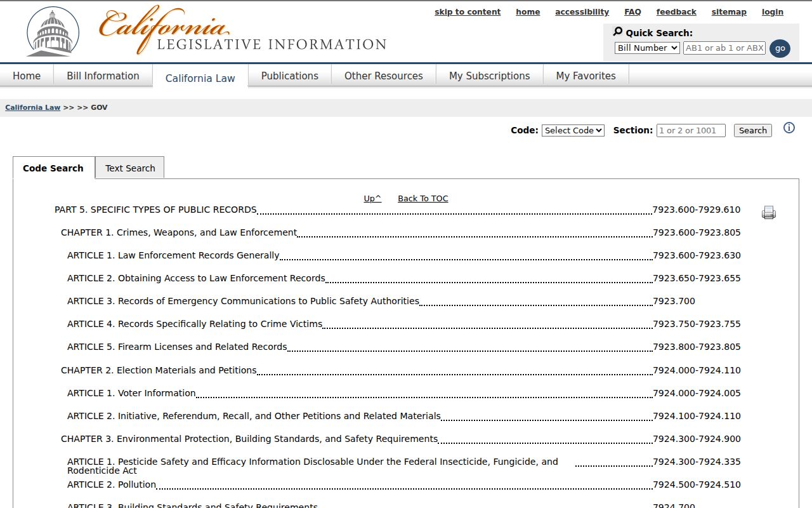
Task: Click the login link
Action: pos(773,12)
